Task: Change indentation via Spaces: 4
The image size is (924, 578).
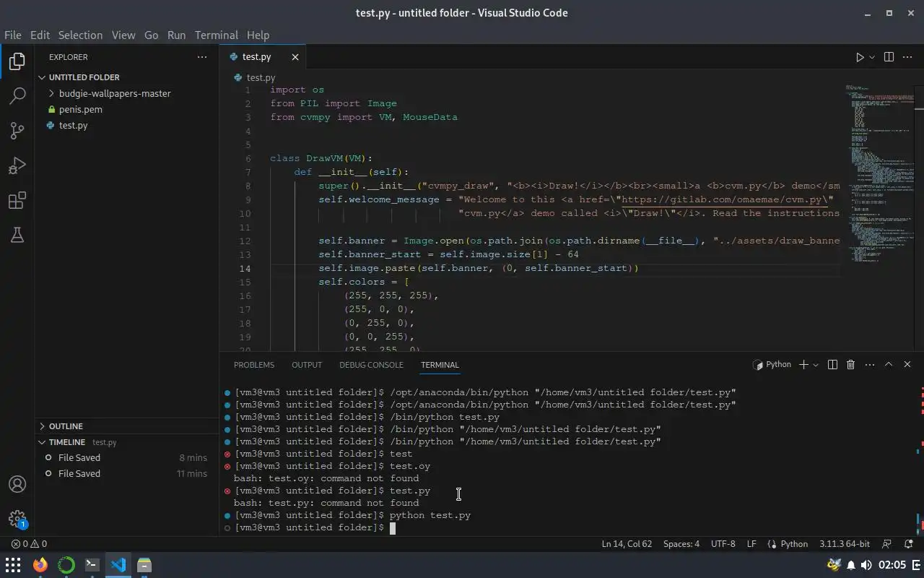Action: pyautogui.click(x=681, y=544)
